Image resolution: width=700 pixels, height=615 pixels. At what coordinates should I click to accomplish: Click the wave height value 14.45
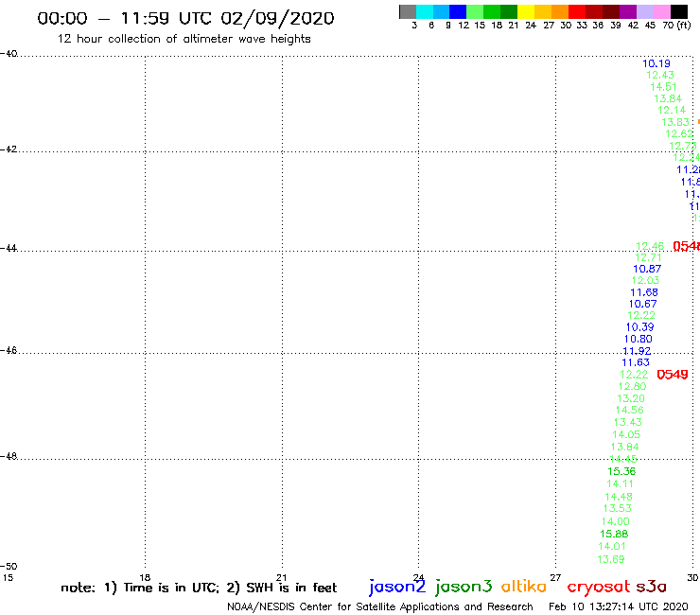tap(623, 460)
